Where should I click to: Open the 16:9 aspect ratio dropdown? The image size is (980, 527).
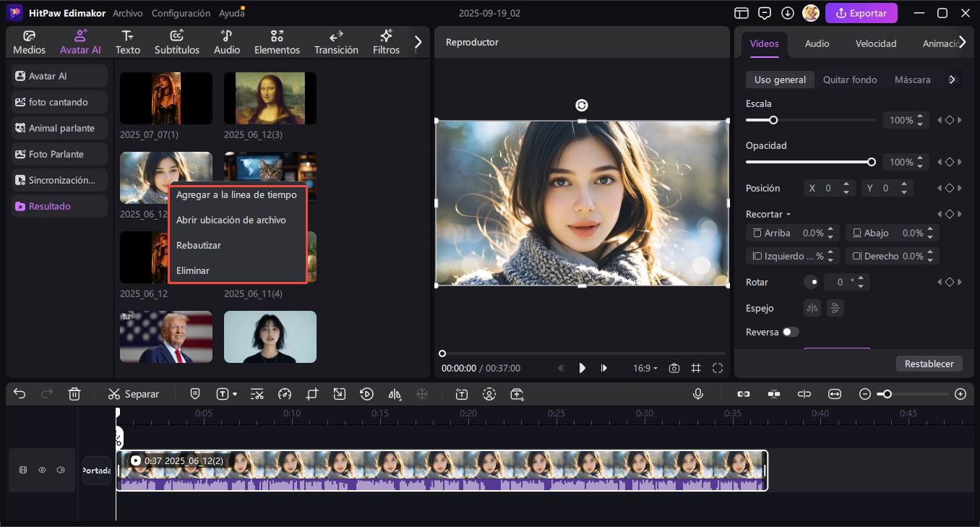coord(645,368)
